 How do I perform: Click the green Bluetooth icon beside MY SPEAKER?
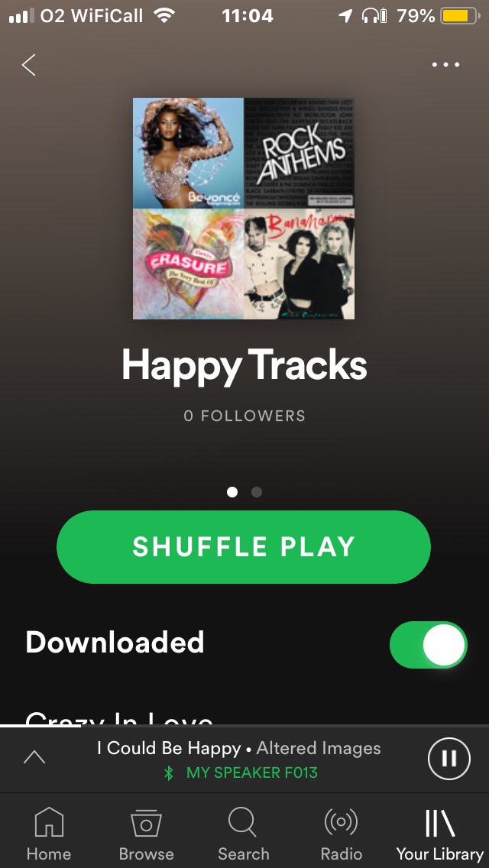tap(169, 772)
